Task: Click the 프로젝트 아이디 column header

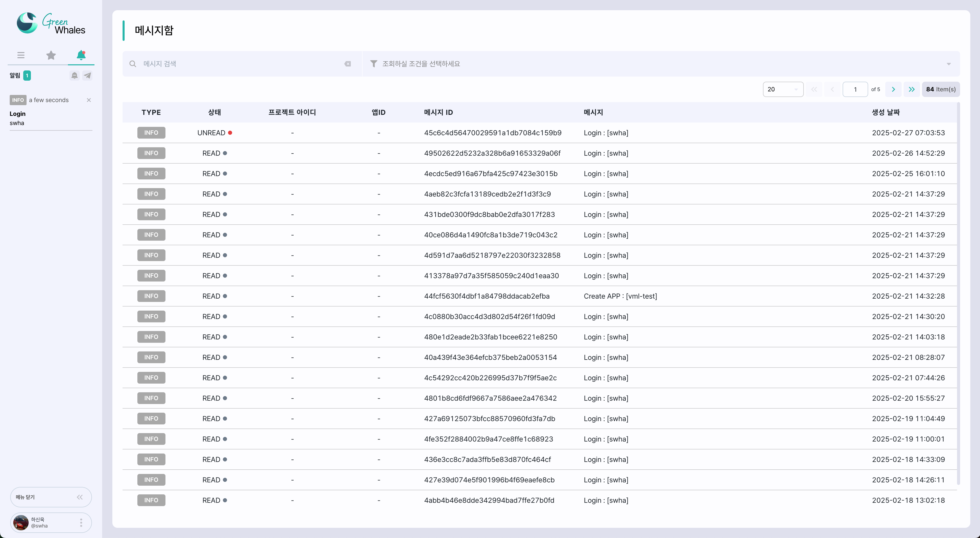Action: click(292, 112)
